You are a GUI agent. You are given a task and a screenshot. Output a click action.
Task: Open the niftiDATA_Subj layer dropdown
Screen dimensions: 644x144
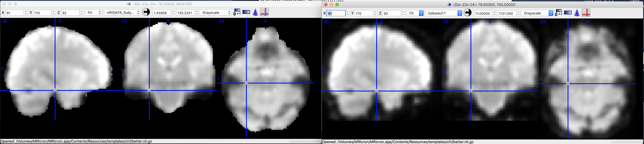point(122,12)
